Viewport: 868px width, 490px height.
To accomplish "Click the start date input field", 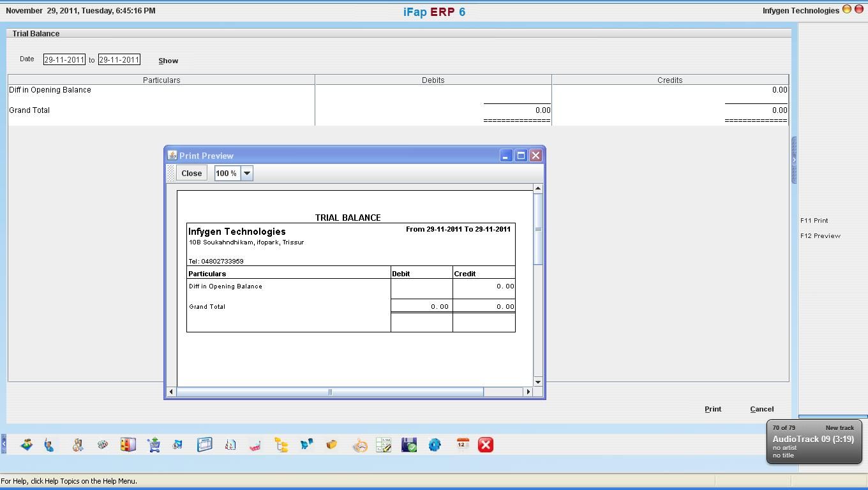I will pos(64,60).
